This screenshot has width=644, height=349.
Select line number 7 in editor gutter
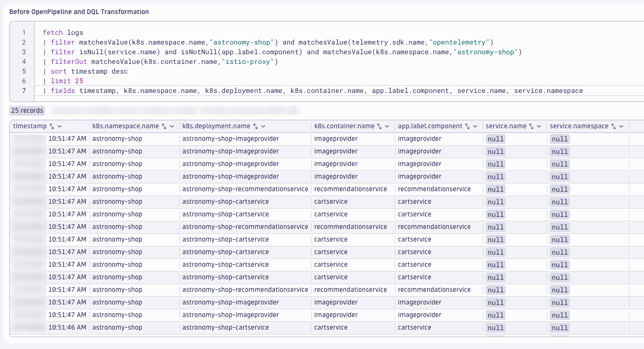click(x=23, y=91)
